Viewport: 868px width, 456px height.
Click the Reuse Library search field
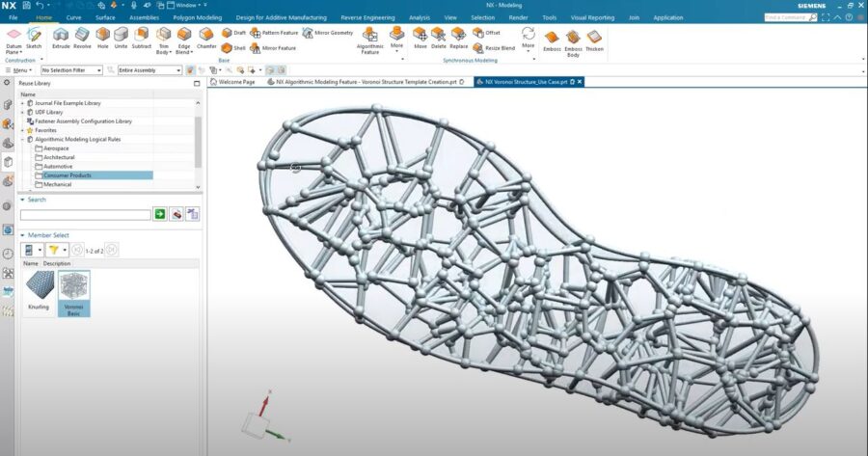pos(85,214)
